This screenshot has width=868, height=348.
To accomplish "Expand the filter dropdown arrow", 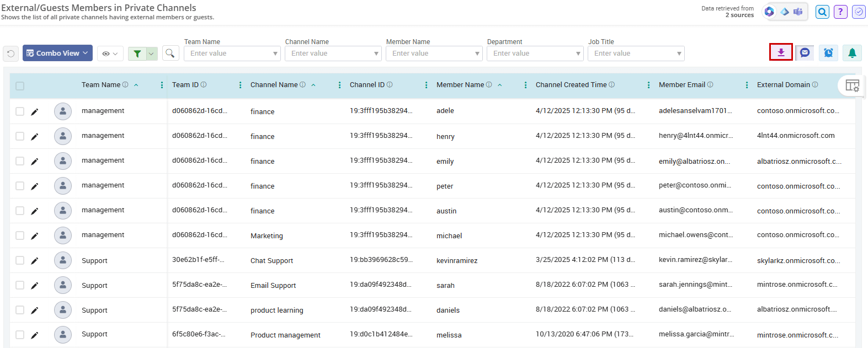I will coord(152,53).
